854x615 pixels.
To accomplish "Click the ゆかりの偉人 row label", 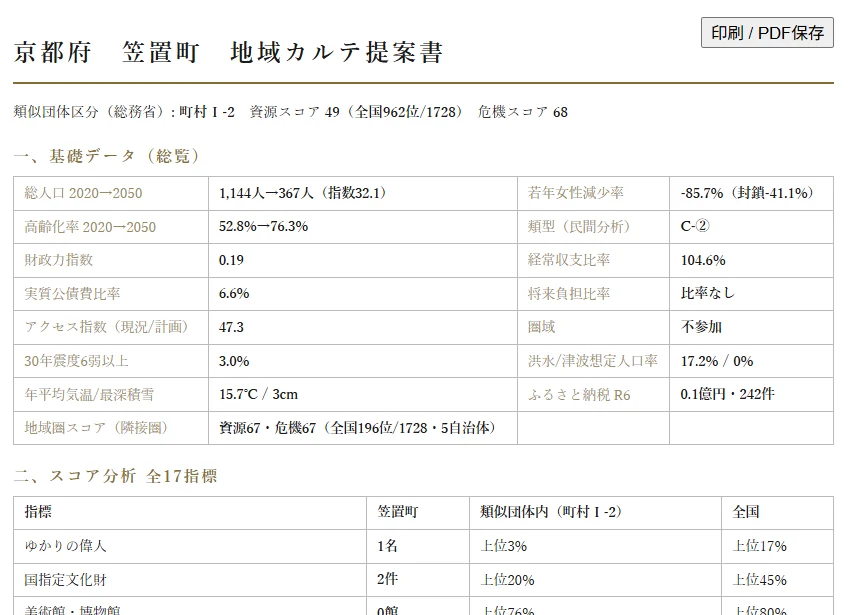I will [x=65, y=546].
